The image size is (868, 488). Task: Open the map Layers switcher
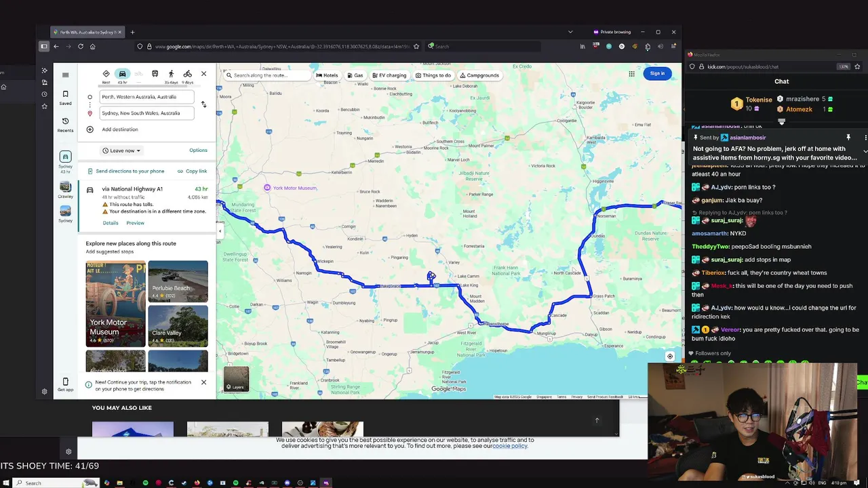(237, 379)
